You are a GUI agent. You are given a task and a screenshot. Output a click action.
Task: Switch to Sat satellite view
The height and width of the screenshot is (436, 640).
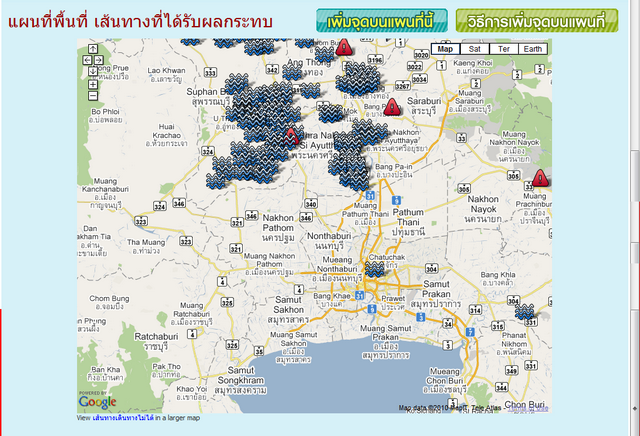point(474,49)
